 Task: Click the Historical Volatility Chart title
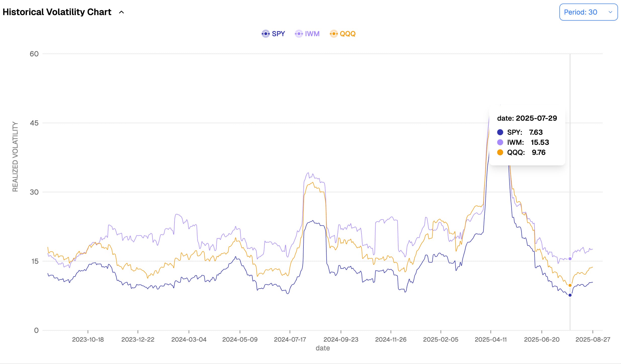coord(57,12)
